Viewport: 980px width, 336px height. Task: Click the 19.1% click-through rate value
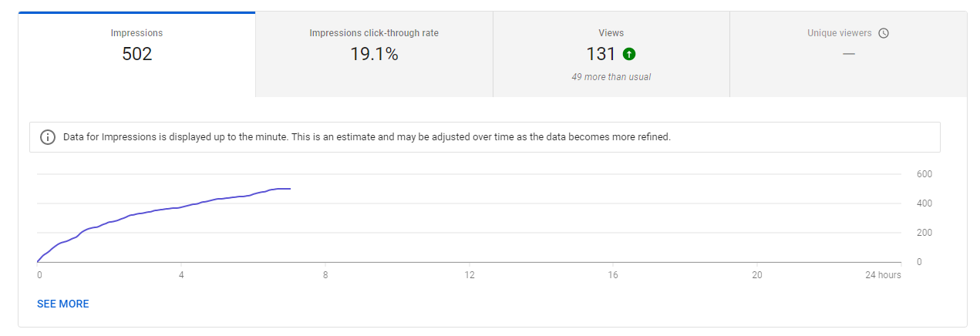pyautogui.click(x=374, y=54)
